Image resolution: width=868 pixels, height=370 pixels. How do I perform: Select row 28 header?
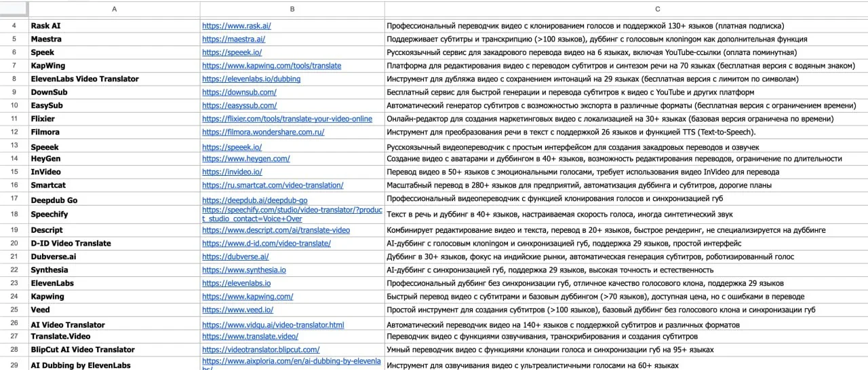point(14,350)
